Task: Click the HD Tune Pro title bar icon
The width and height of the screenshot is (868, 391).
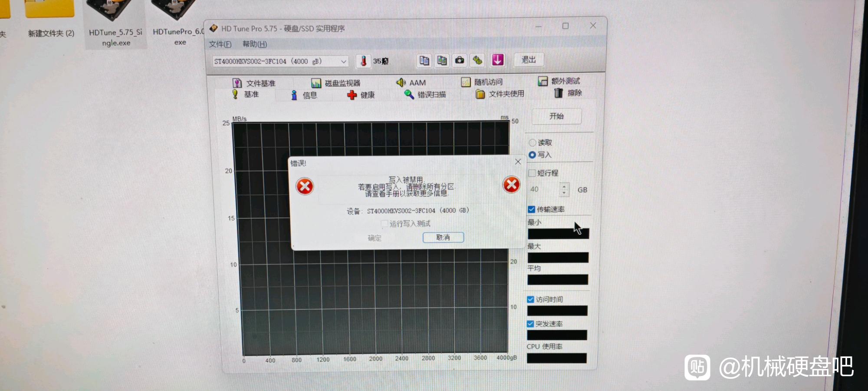Action: 213,28
